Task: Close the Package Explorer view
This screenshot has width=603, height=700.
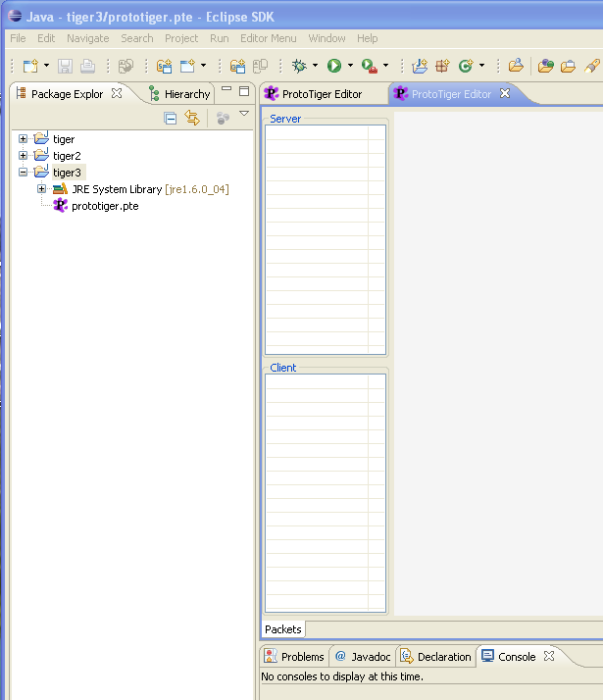Action: (117, 93)
